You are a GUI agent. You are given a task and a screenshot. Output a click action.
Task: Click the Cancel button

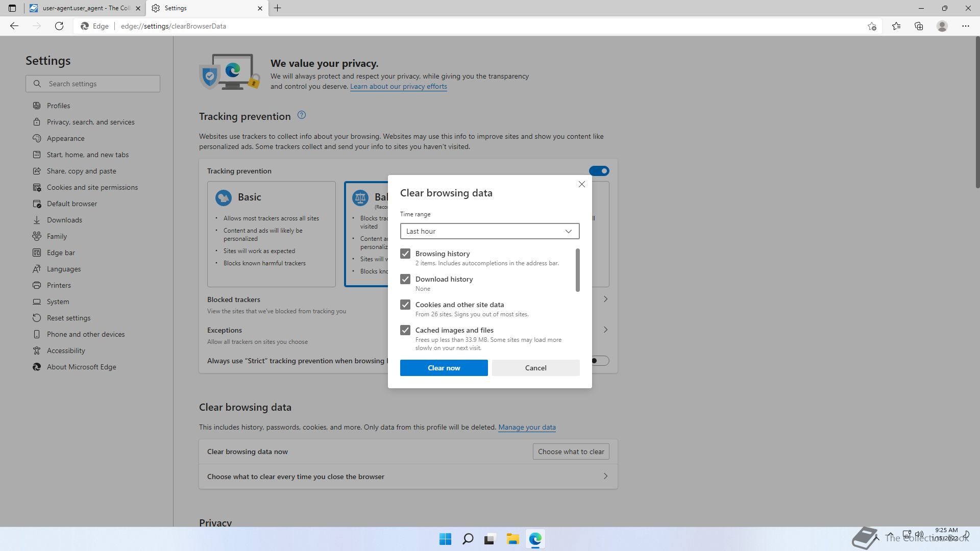(535, 368)
